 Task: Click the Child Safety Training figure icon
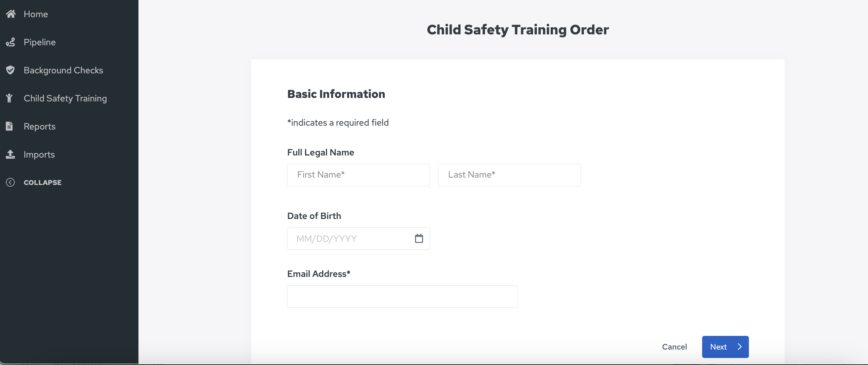coord(9,98)
